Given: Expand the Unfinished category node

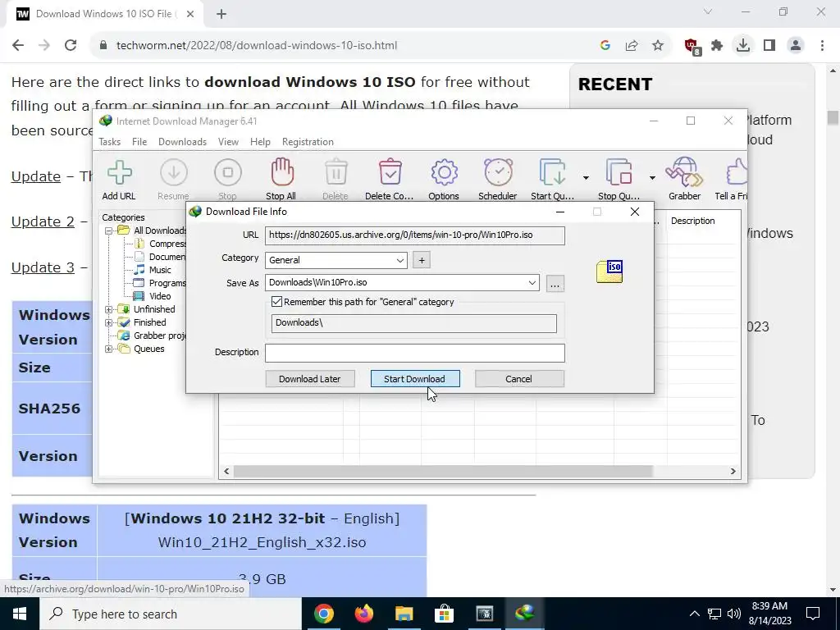Looking at the screenshot, I should pos(109,309).
